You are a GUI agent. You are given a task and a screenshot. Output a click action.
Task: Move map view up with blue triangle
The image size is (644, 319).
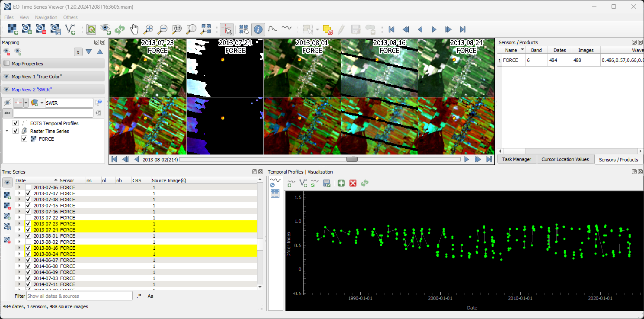click(100, 52)
